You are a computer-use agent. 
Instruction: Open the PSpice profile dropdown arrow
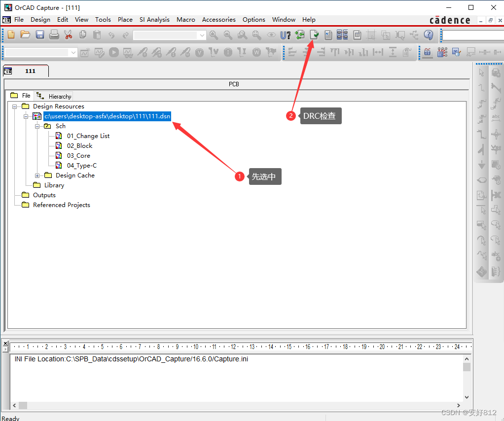(x=73, y=52)
